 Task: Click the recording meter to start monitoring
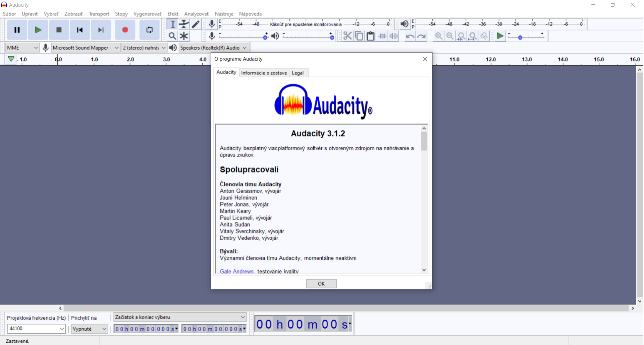(306, 24)
